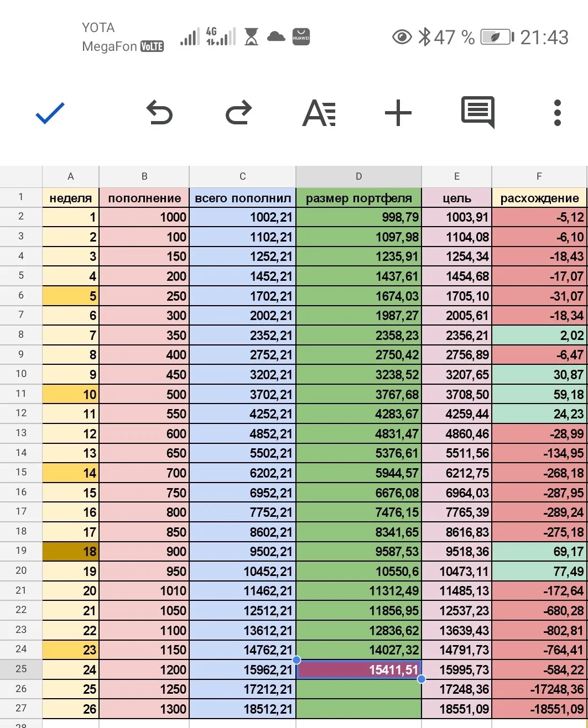Tap the Huawei notification icon in status bar

coord(301,37)
